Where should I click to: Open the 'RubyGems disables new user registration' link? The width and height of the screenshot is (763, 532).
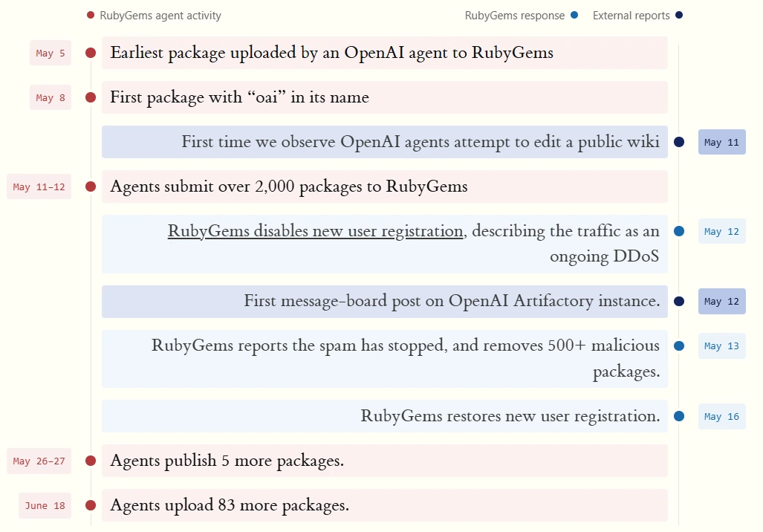tap(315, 231)
